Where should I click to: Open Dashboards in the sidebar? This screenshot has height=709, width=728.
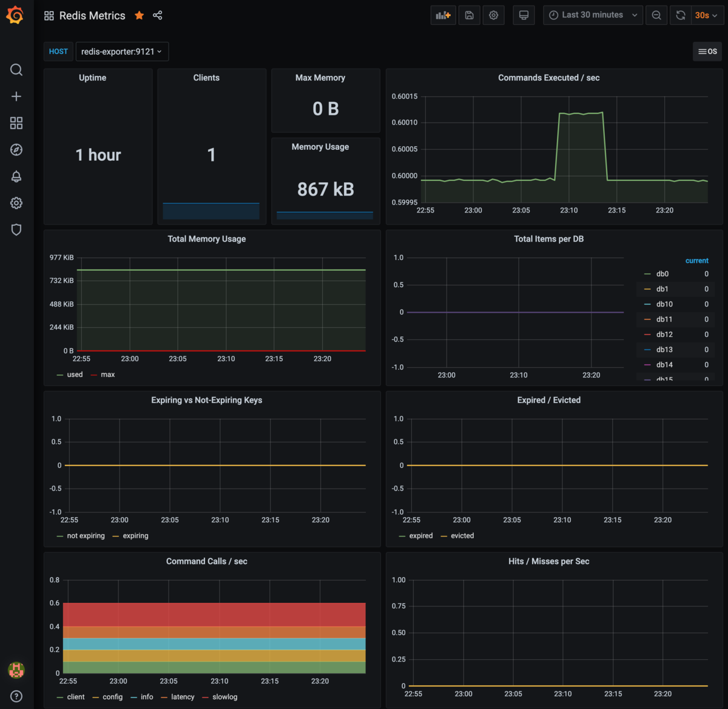[16, 123]
